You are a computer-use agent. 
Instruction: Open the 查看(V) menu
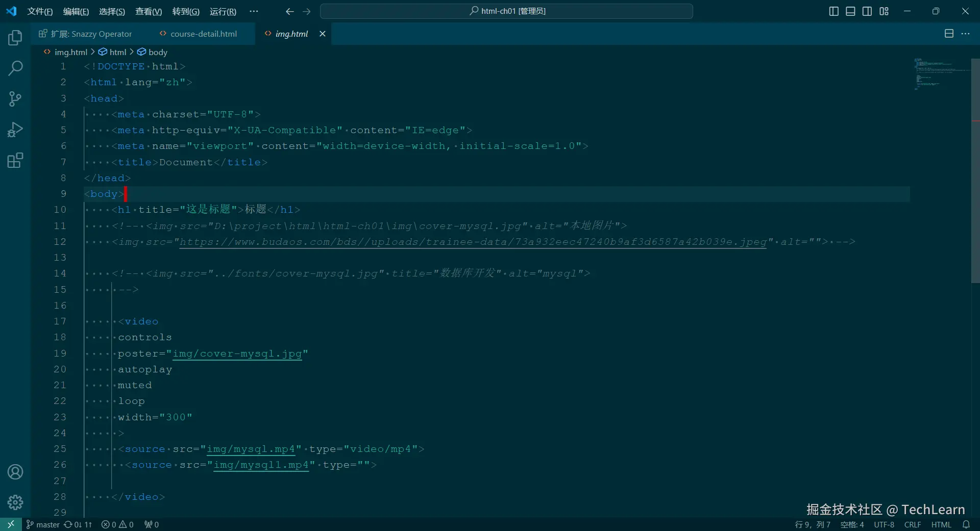point(149,11)
